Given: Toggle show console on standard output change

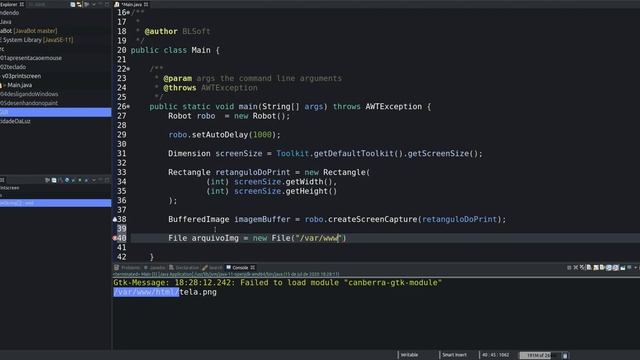Looking at the screenshot, I should [609, 268].
